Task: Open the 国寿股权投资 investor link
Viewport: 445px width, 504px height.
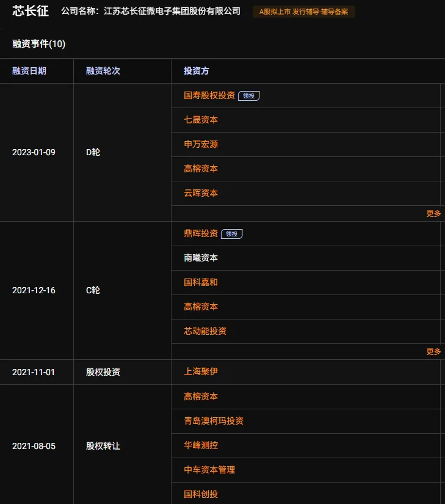Action: tap(209, 95)
